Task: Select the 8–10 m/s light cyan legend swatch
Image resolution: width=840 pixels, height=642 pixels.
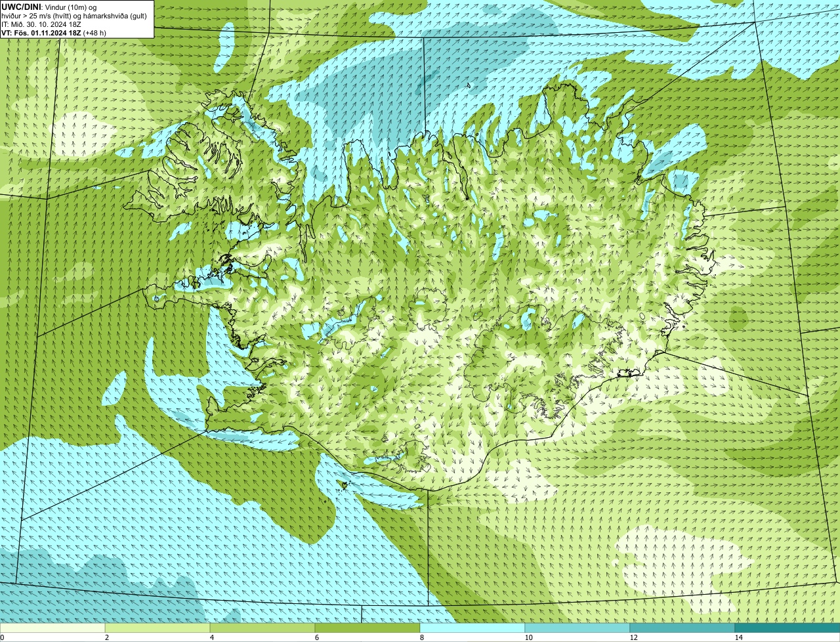Action: point(472,628)
